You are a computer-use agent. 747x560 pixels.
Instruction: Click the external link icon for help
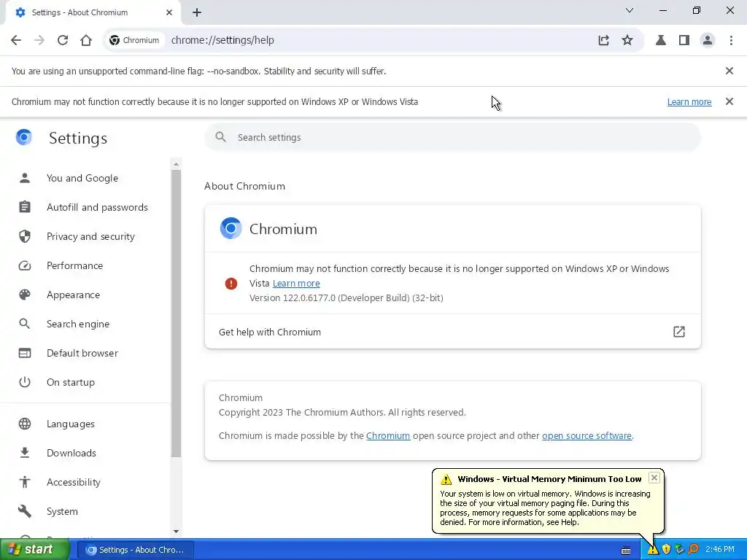click(x=679, y=332)
